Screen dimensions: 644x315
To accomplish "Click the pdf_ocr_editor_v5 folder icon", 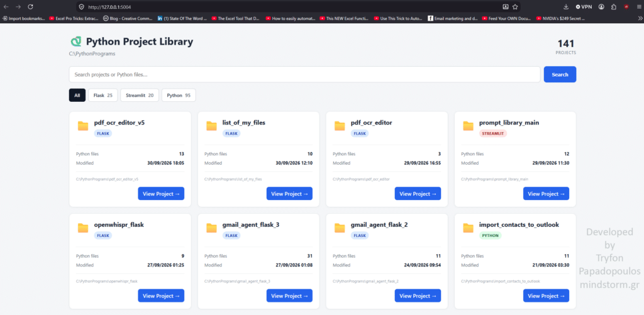I will (83, 126).
